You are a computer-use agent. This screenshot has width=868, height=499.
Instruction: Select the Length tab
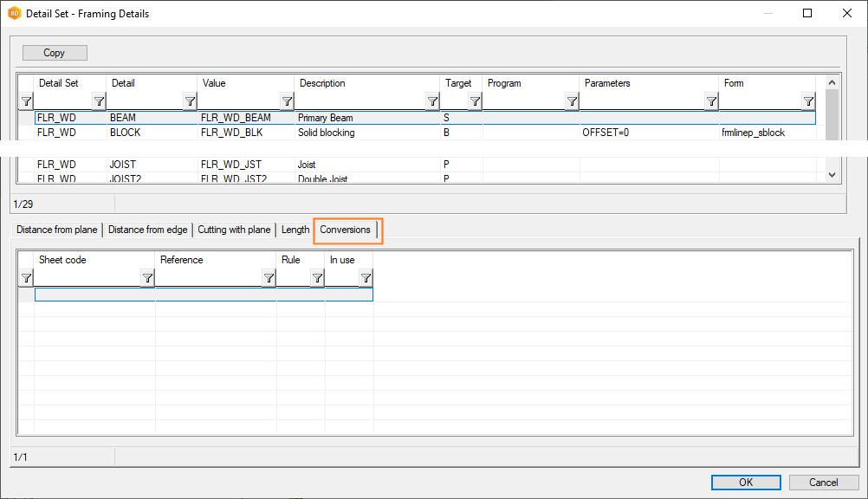click(295, 230)
